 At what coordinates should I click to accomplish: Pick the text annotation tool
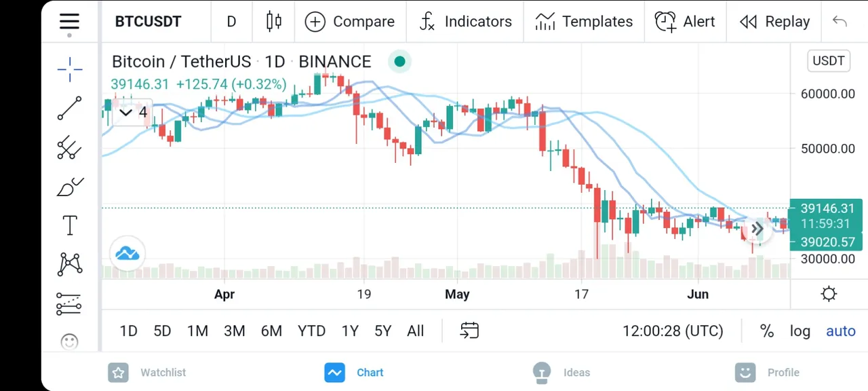tap(70, 225)
